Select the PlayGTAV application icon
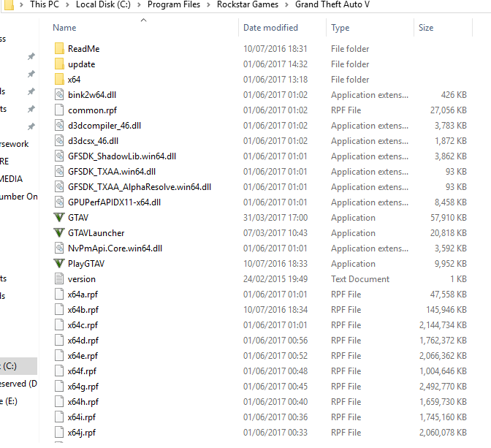This screenshot has width=491, height=448. coord(59,264)
